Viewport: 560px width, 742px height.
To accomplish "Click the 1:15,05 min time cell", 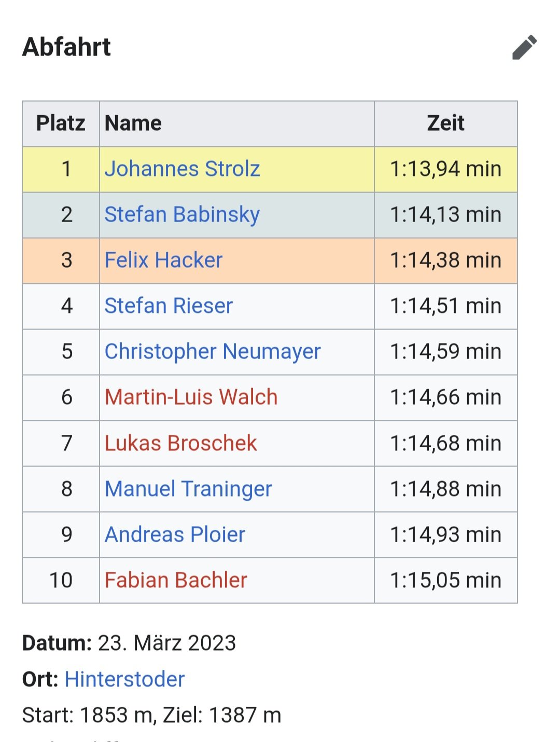I will click(x=445, y=581).
